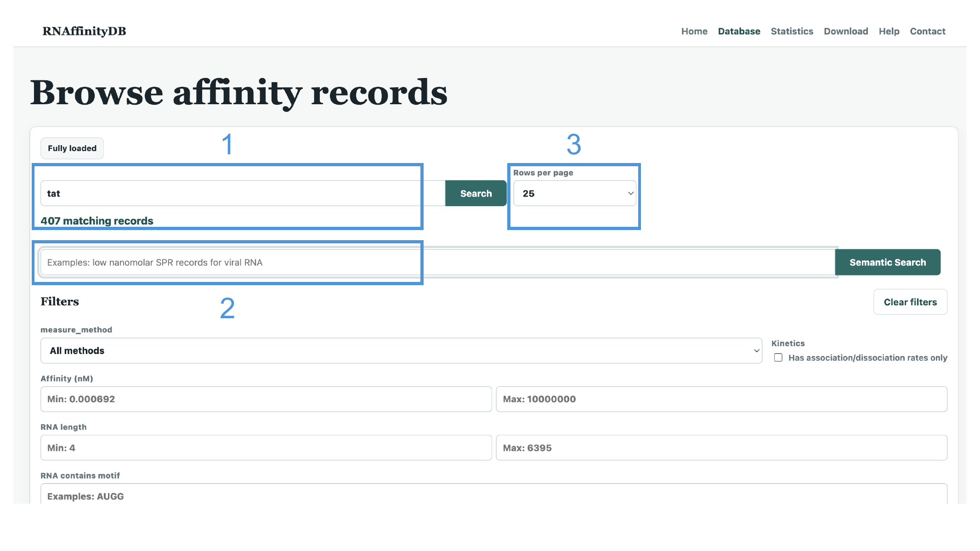The image size is (980, 551).
Task: Open the Help page
Action: (889, 31)
